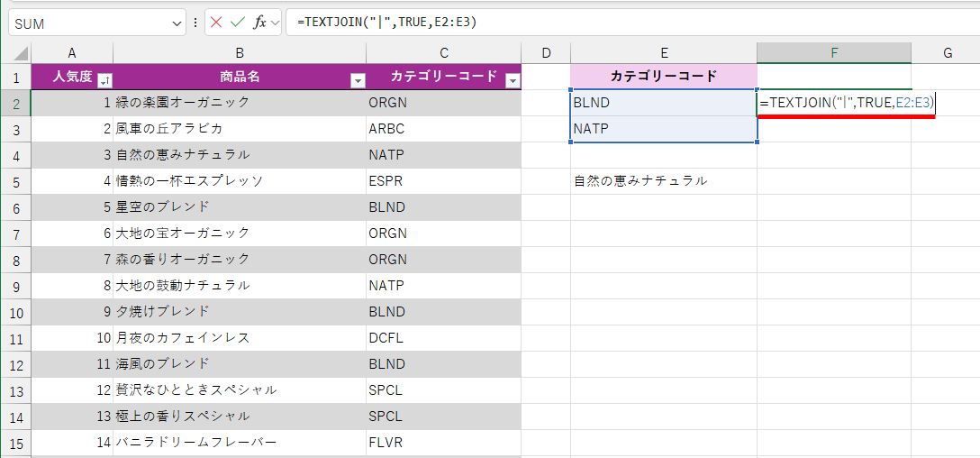980x458 pixels.
Task: Open the カテゴリーコード filter dropdown in column C
Action: tap(513, 80)
